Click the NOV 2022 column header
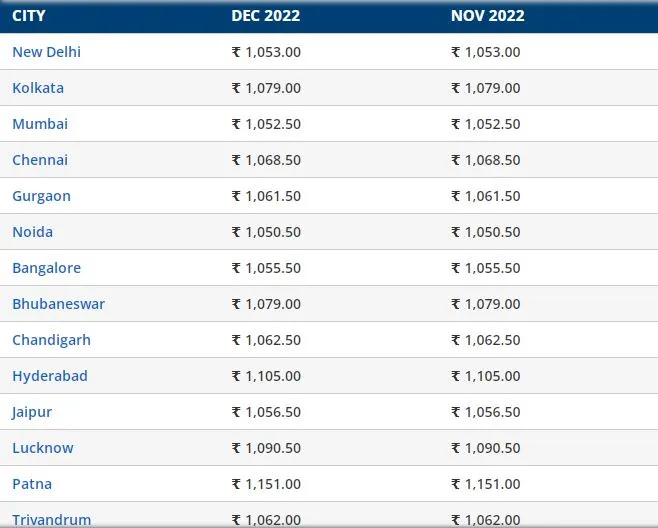The image size is (658, 528). click(487, 16)
